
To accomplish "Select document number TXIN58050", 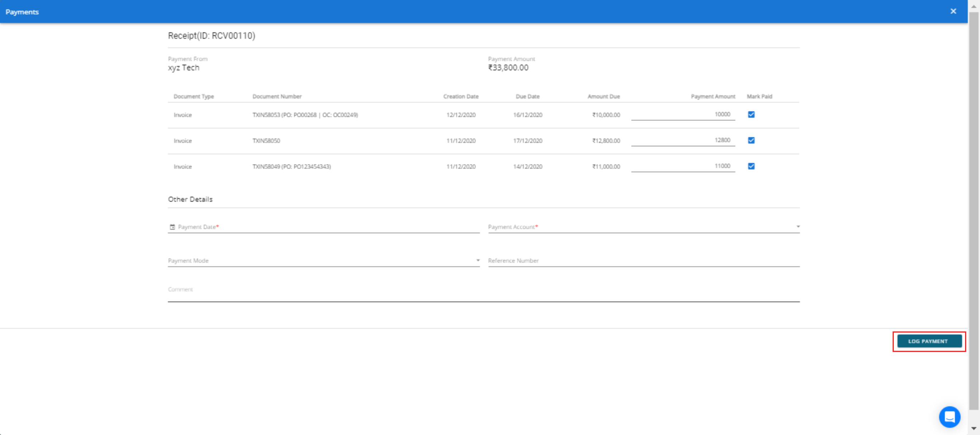I will (x=266, y=141).
